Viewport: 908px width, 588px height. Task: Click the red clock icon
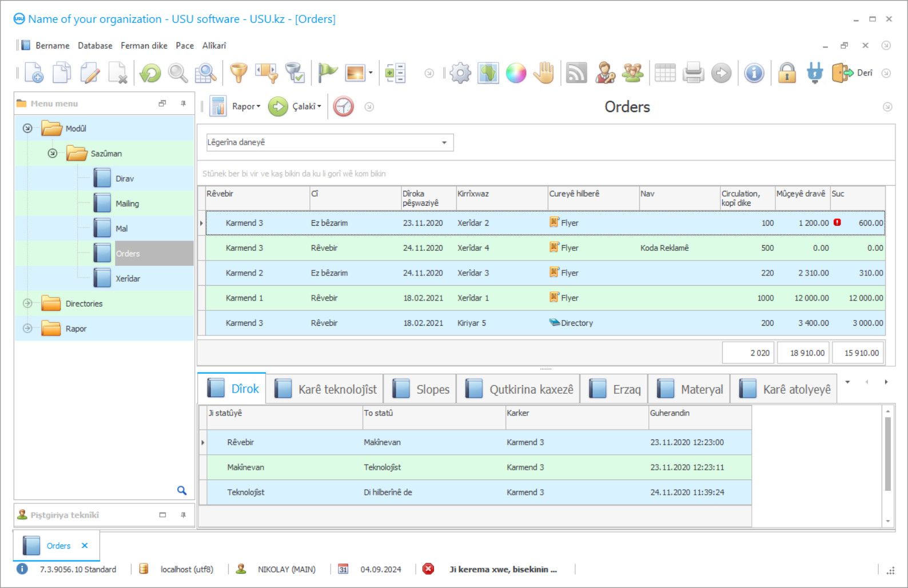click(343, 107)
